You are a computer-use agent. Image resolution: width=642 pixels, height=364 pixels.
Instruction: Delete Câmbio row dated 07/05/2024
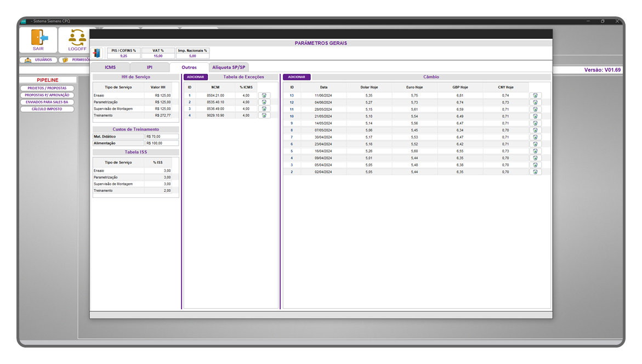click(535, 130)
